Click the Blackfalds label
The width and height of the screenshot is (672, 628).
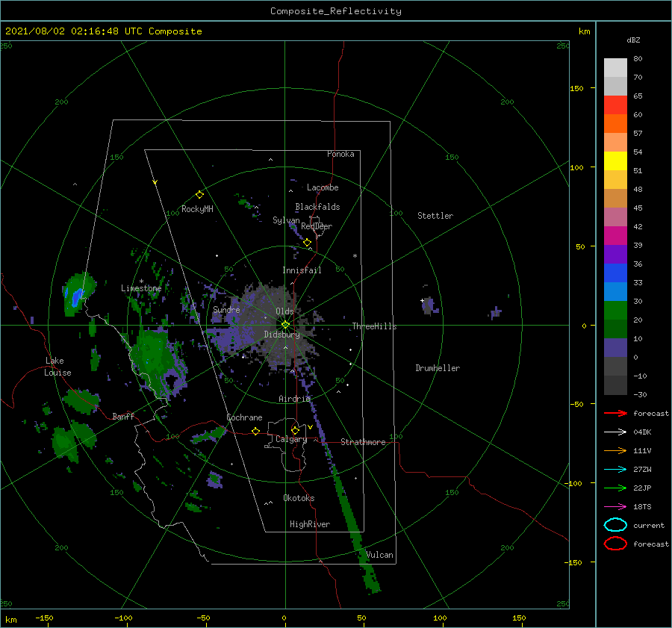(x=317, y=207)
